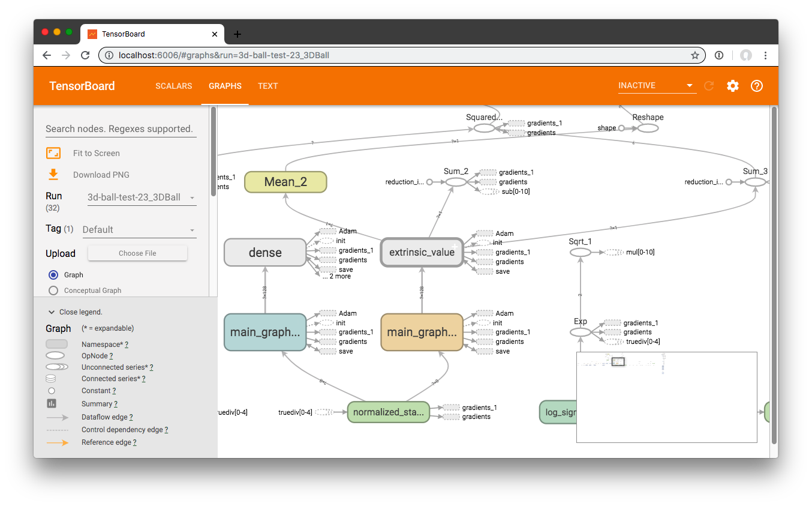The image size is (812, 506).
Task: Click the Search nodes input field
Action: tap(121, 128)
